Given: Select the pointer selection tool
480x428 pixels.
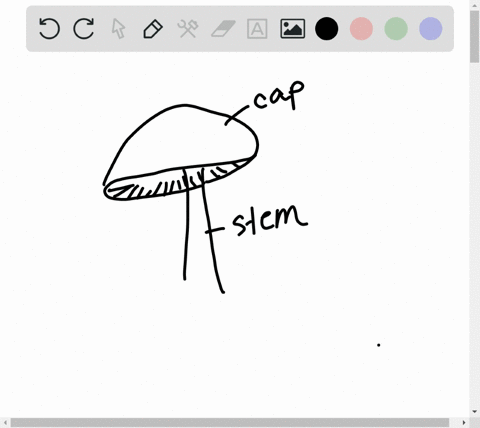Looking at the screenshot, I should [118, 29].
